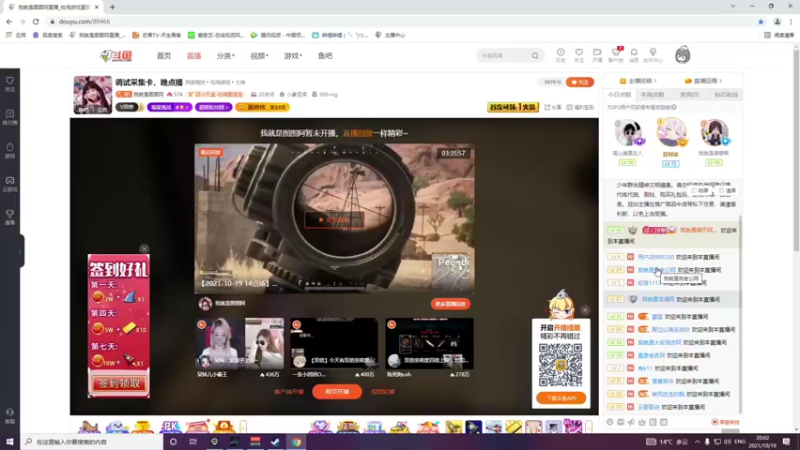Switch to the 本周贡献 tab
Viewport: 800px width, 450px height.
coord(653,94)
